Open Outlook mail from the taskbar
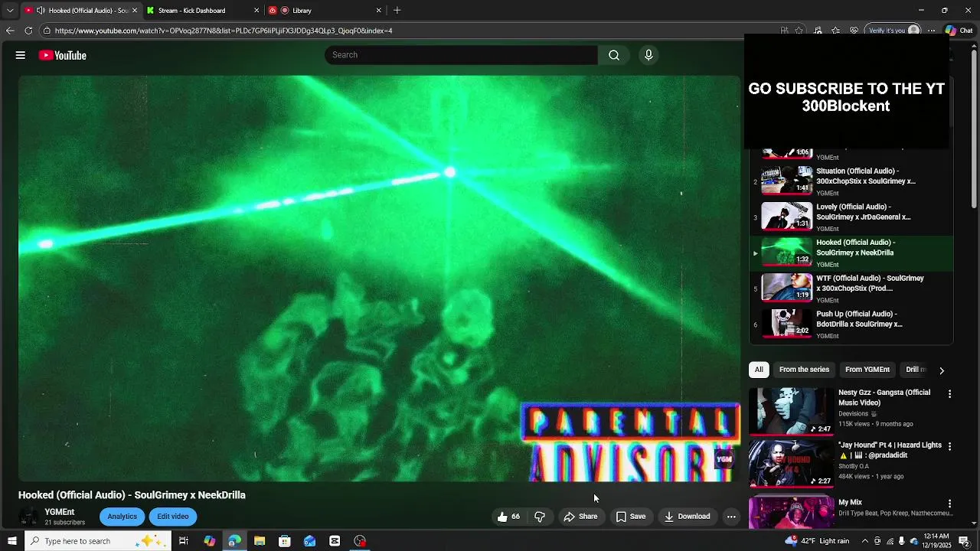 [x=309, y=541]
